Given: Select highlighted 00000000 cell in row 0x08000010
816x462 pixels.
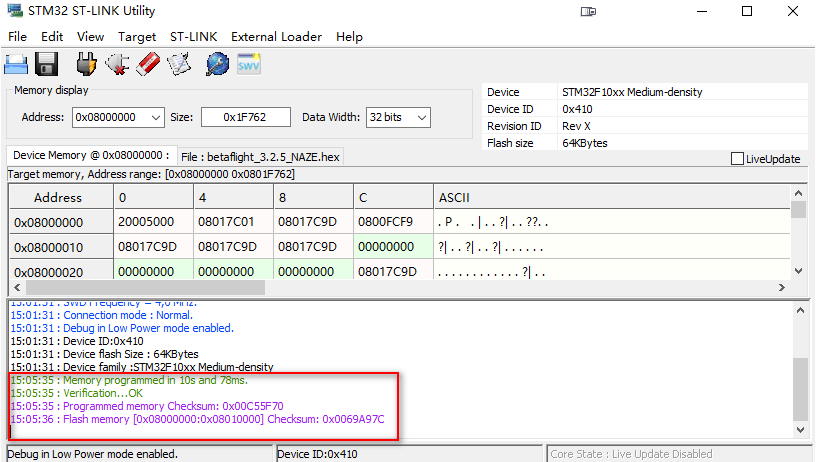Looking at the screenshot, I should pos(393,247).
